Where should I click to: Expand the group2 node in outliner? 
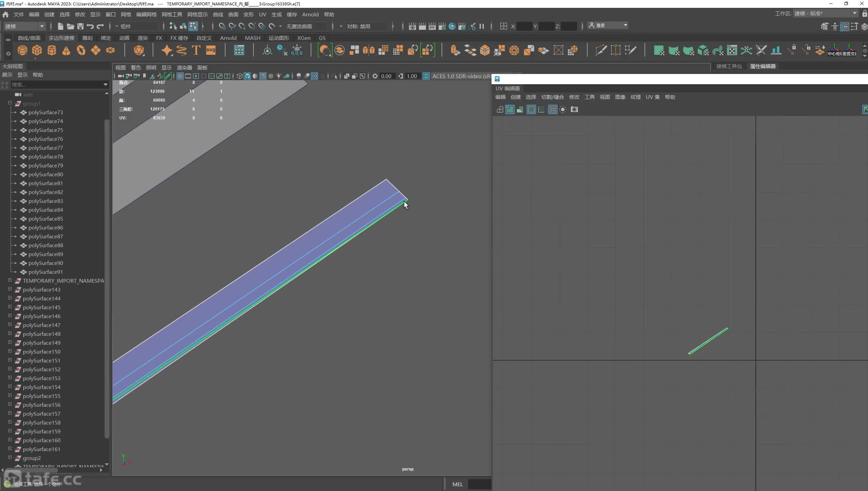(10, 458)
